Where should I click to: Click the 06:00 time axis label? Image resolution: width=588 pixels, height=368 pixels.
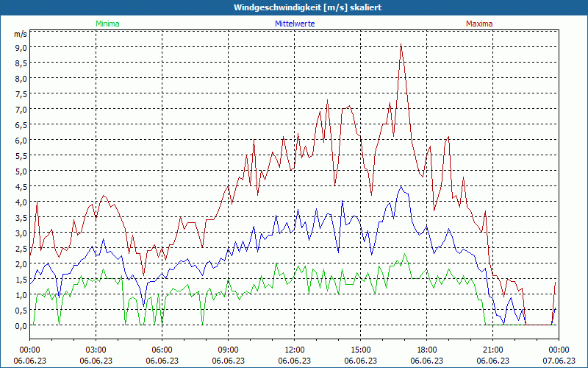(162, 350)
